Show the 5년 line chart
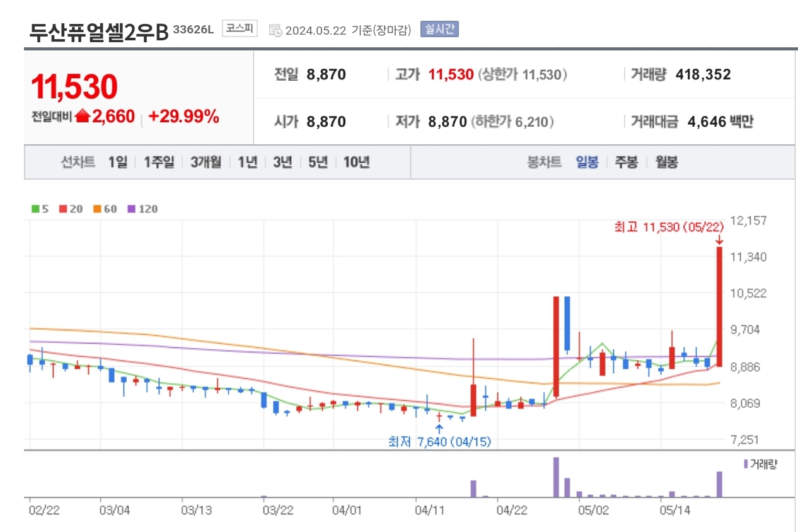 pyautogui.click(x=318, y=162)
